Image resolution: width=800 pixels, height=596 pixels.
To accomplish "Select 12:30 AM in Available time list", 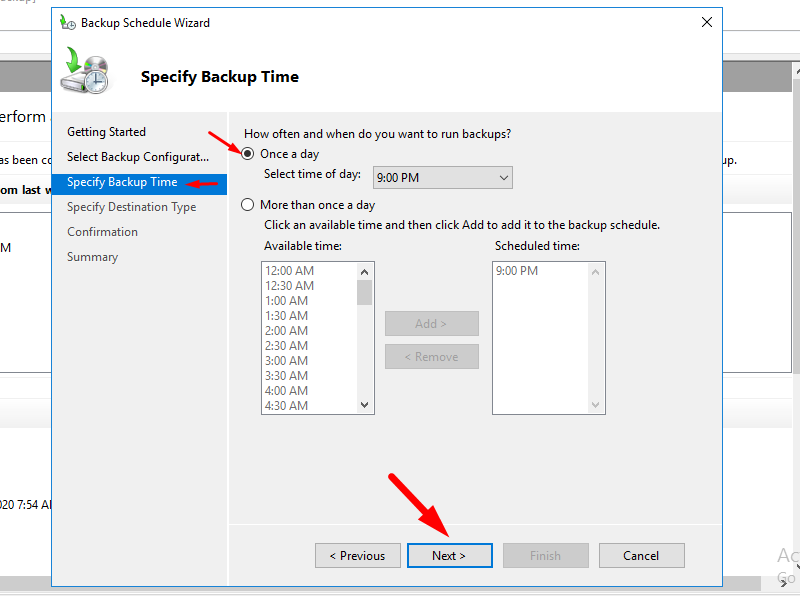I will 289,286.
